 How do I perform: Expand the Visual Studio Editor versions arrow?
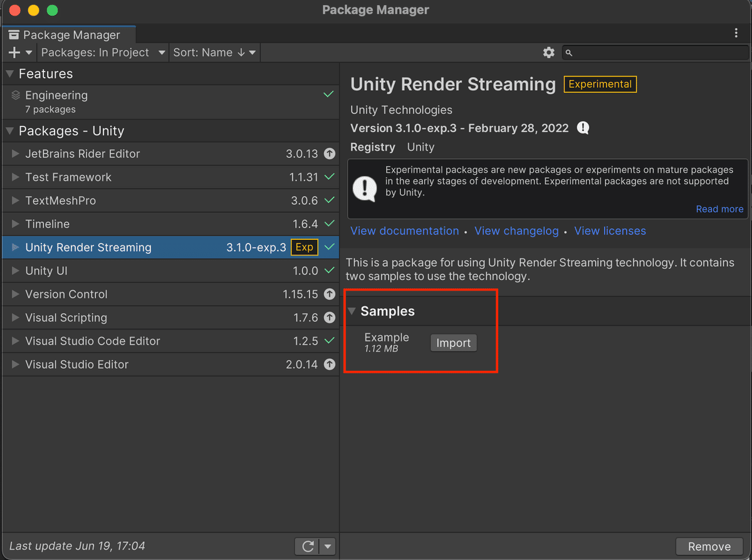coord(16,365)
